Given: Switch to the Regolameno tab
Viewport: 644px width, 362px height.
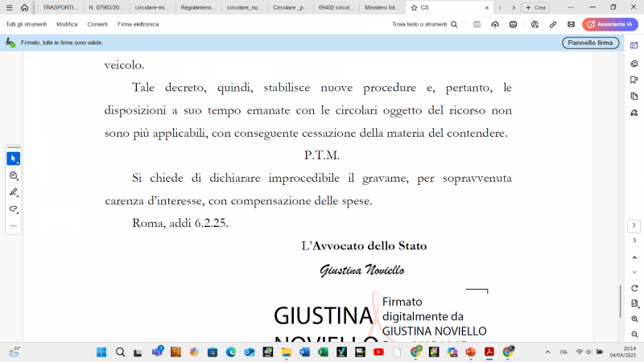Looking at the screenshot, I should click(198, 7).
